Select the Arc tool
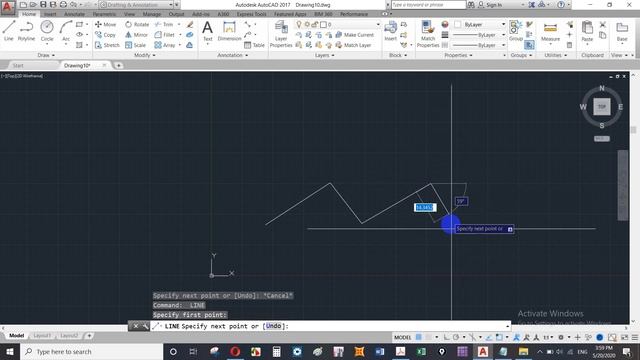 [66, 31]
